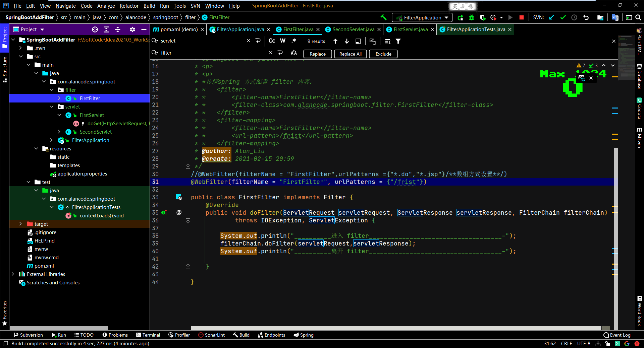Select application.properties in project tree
Screen dimensions: 644x348
pos(82,174)
